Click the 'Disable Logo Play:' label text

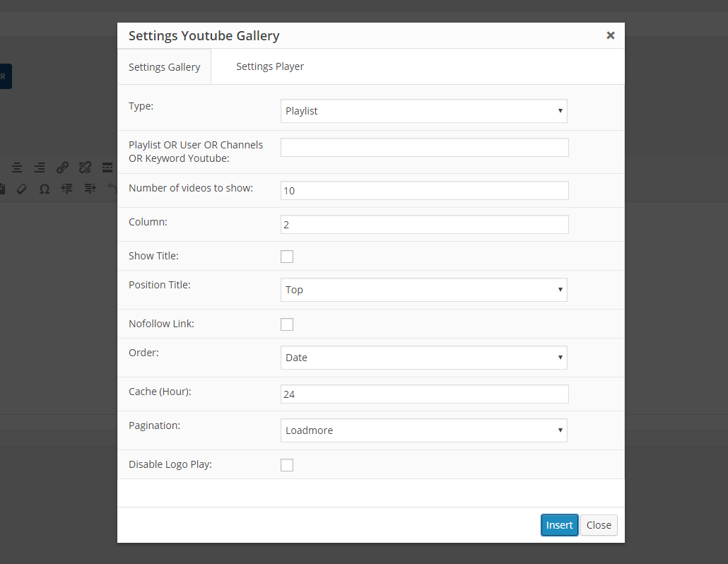(170, 464)
